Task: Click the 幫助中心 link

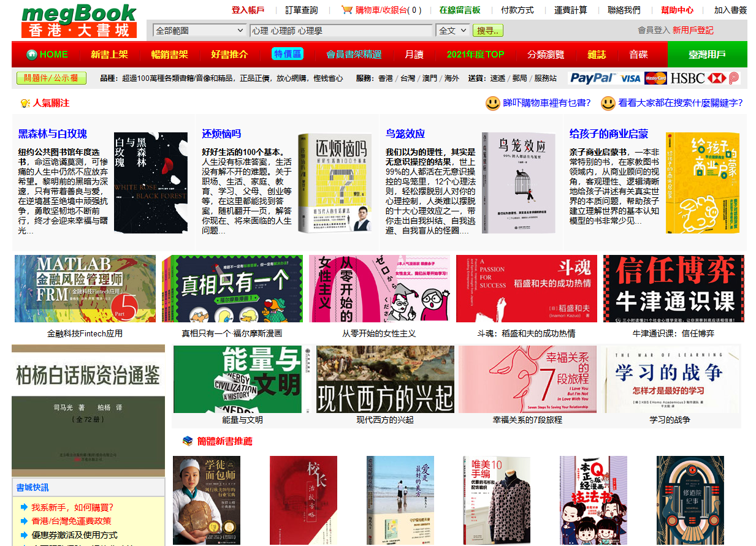Action: click(678, 10)
